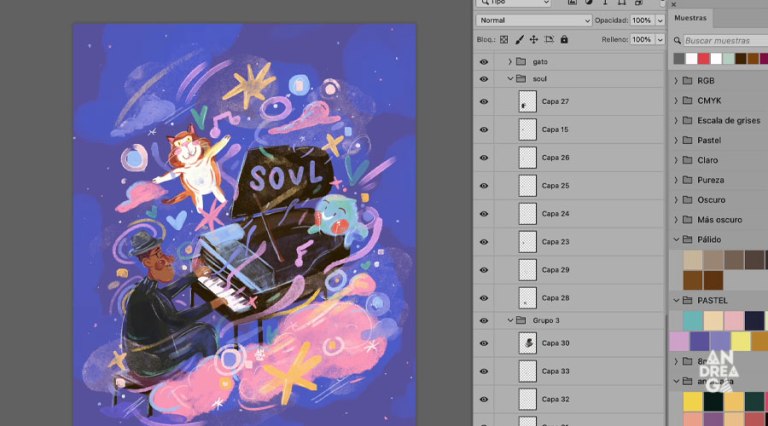Expand the RGB swatch group
This screenshot has height=426, width=768.
pos(676,81)
